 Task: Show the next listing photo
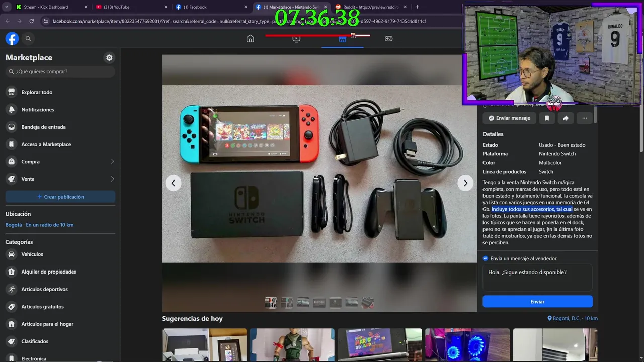coord(465,183)
